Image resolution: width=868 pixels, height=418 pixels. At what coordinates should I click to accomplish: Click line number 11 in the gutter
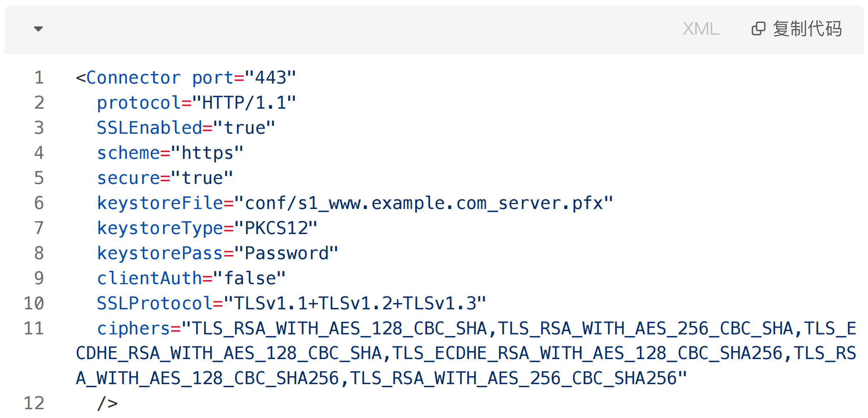(x=34, y=329)
